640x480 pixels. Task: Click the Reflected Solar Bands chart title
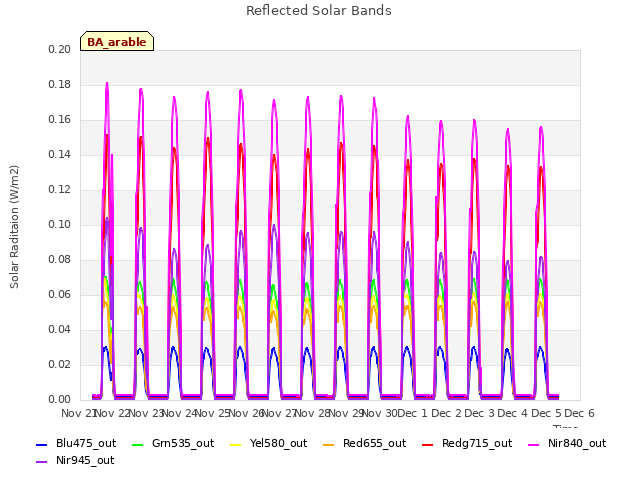(319, 11)
